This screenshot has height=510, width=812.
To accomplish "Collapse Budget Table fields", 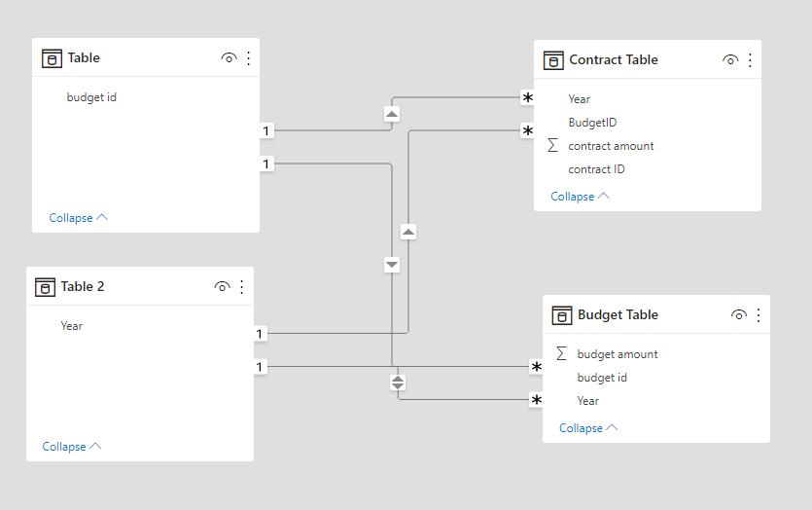I will tap(588, 428).
